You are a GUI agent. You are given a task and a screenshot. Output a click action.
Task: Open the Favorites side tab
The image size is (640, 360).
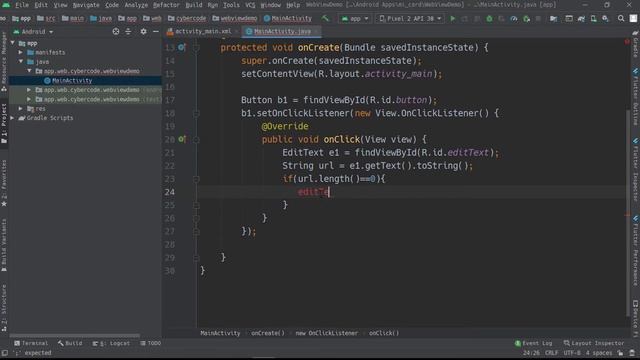pyautogui.click(x=4, y=183)
